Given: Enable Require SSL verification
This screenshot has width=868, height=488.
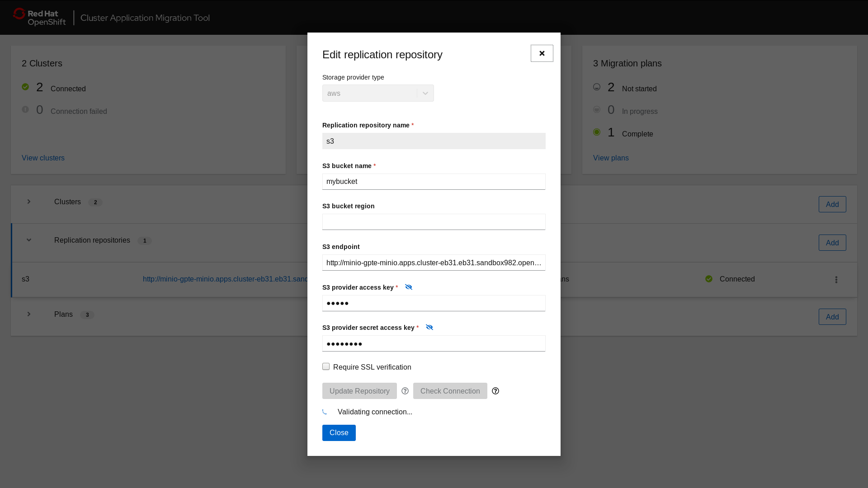Looking at the screenshot, I should pyautogui.click(x=326, y=366).
